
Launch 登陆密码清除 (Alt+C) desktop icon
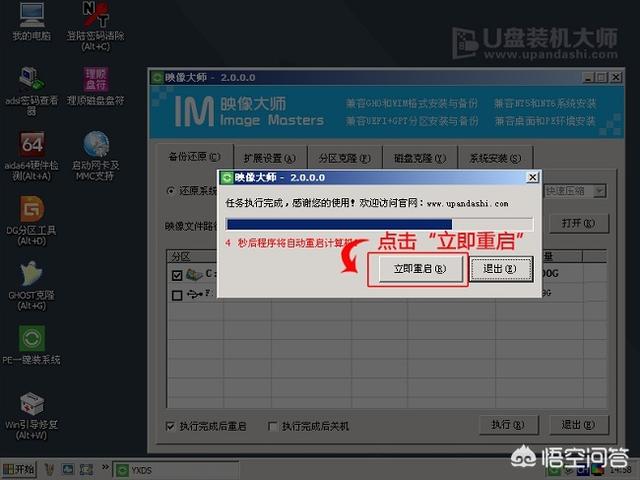pos(96,27)
